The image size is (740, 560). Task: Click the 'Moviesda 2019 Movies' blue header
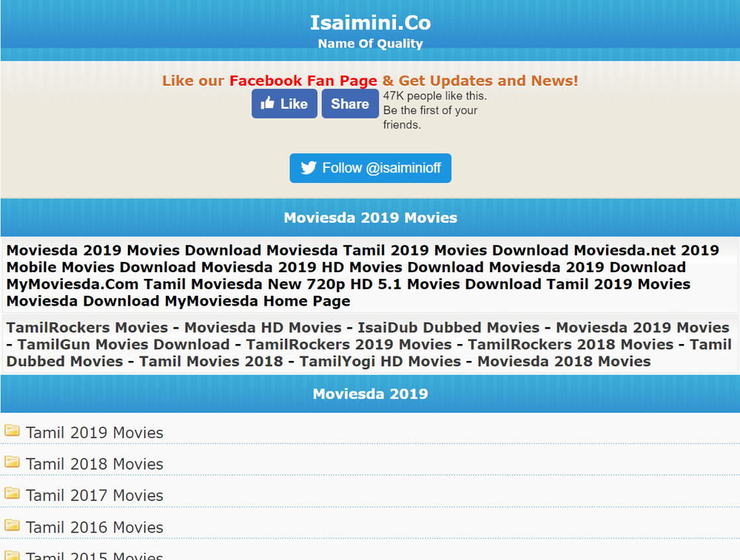click(x=371, y=217)
